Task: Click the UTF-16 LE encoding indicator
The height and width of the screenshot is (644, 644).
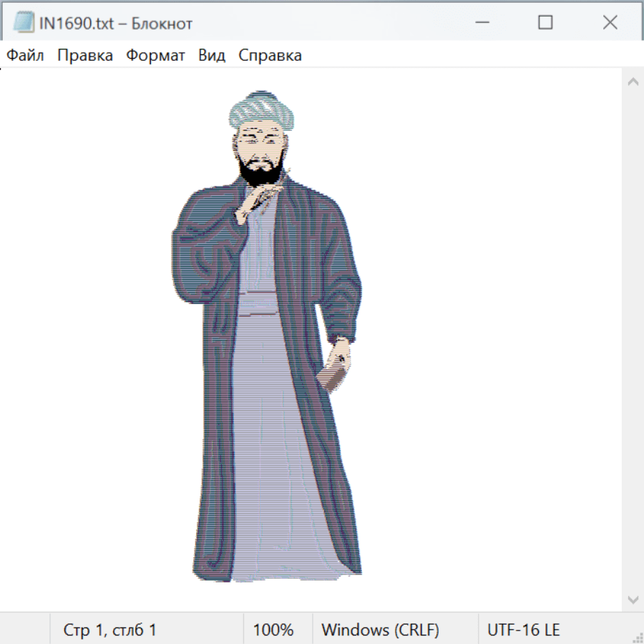Action: (x=524, y=630)
